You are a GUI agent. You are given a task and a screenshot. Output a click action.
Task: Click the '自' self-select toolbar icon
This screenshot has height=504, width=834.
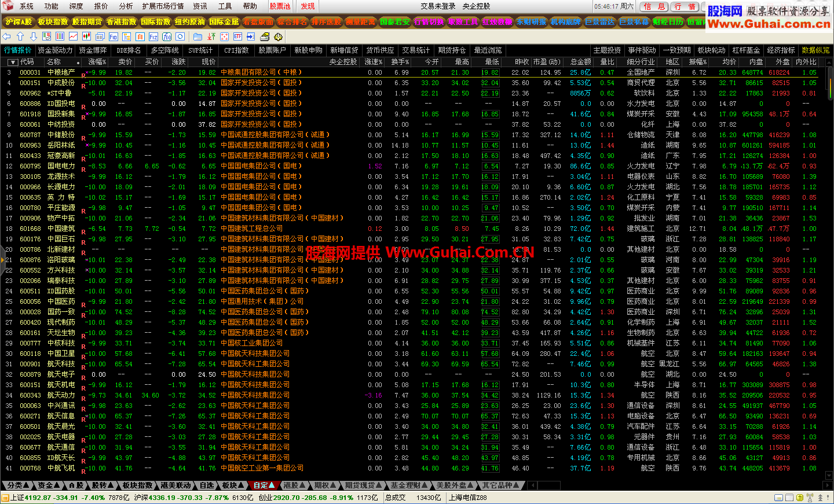coord(140,36)
